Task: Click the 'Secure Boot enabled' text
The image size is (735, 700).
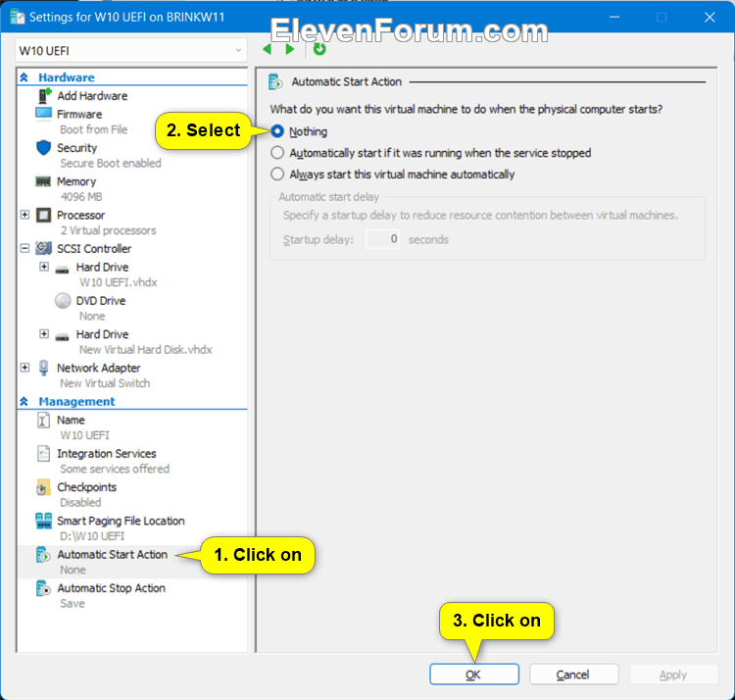Action: tap(111, 163)
